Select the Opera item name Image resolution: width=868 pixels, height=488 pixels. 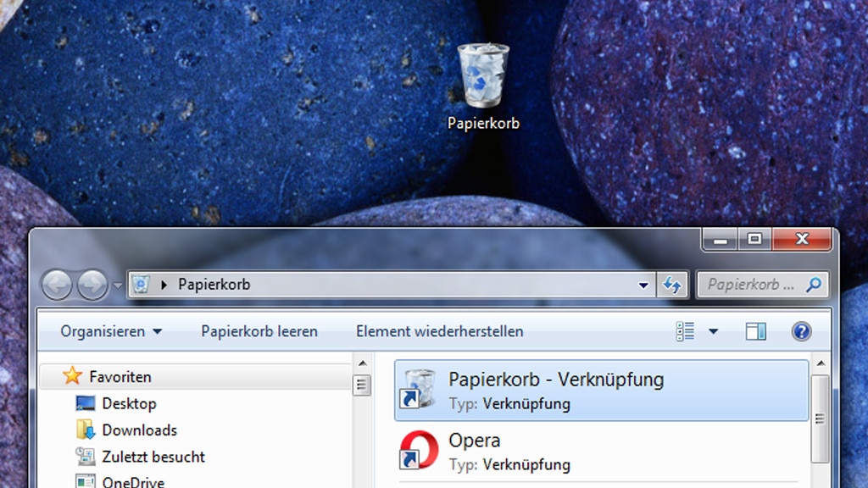tap(475, 441)
